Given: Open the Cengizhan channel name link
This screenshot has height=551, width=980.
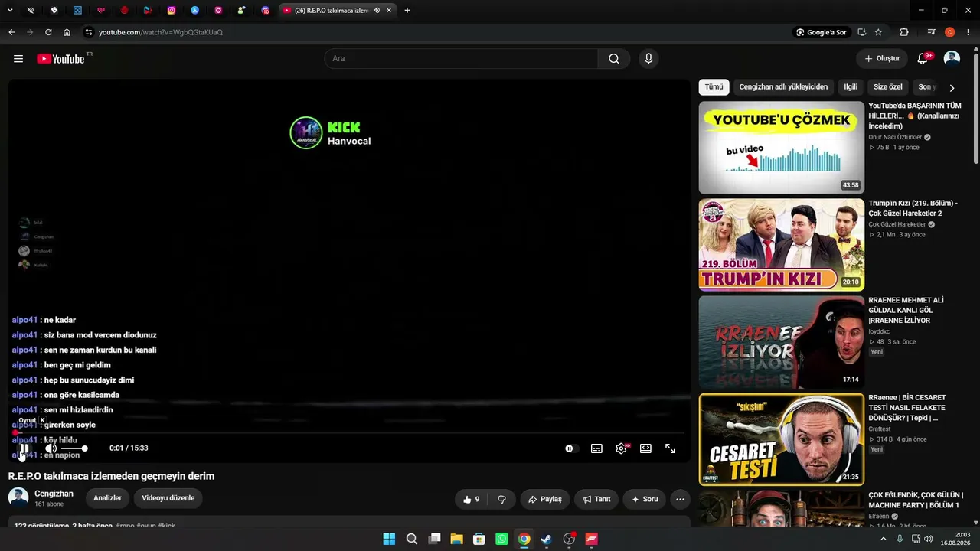Looking at the screenshot, I should point(54,494).
